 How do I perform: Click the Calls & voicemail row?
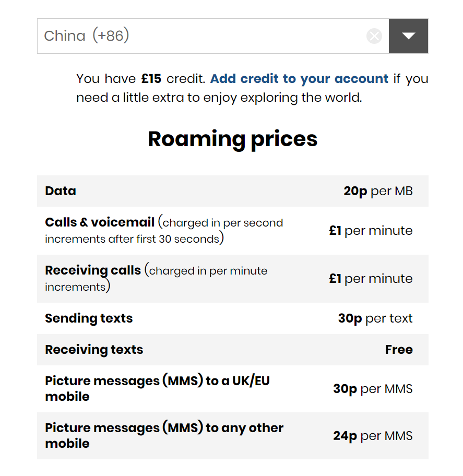(x=233, y=230)
